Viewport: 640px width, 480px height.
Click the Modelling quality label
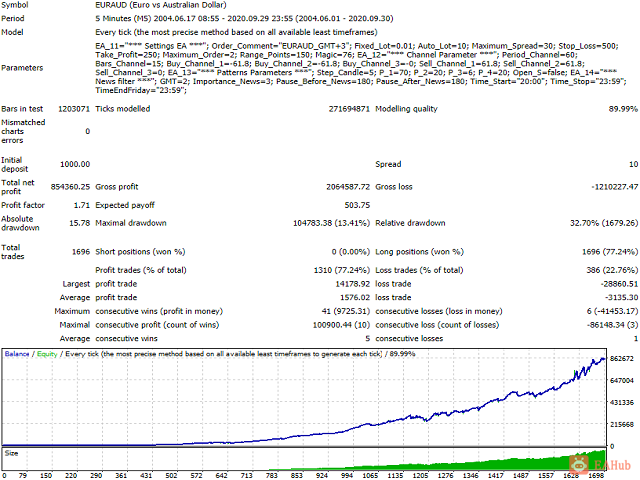click(406, 109)
